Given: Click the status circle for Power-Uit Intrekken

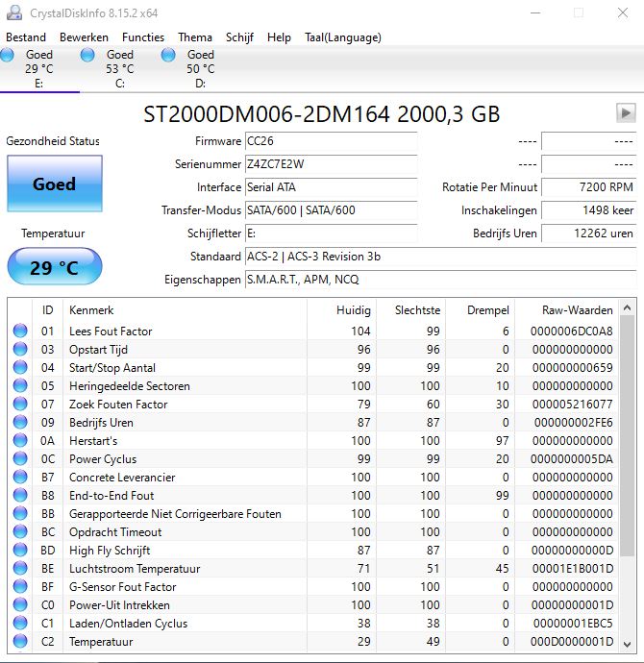Looking at the screenshot, I should (x=20, y=604).
